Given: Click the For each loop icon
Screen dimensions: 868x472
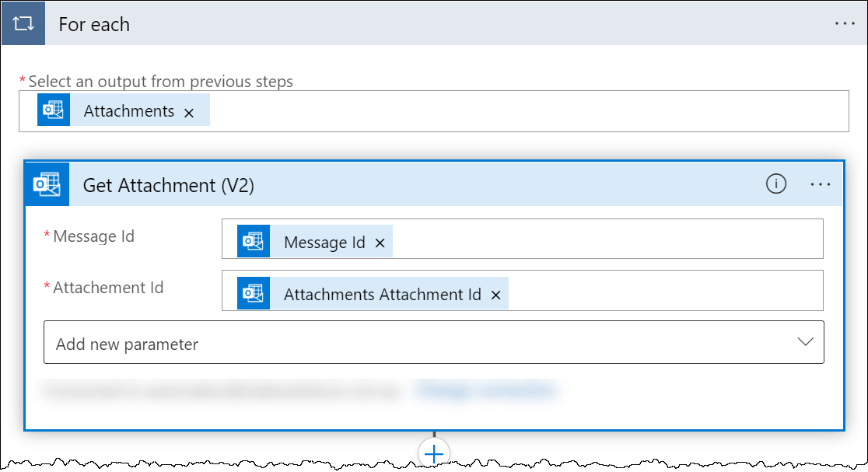Looking at the screenshot, I should pyautogui.click(x=23, y=23).
